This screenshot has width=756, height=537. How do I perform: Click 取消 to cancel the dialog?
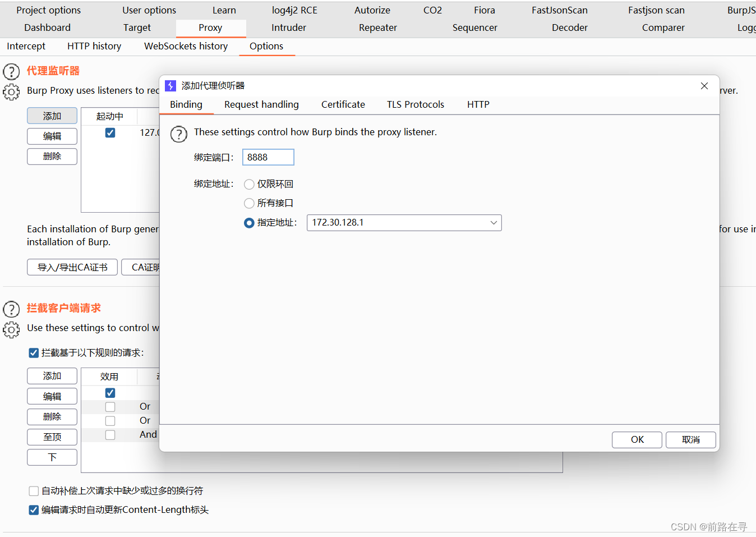[x=690, y=439]
